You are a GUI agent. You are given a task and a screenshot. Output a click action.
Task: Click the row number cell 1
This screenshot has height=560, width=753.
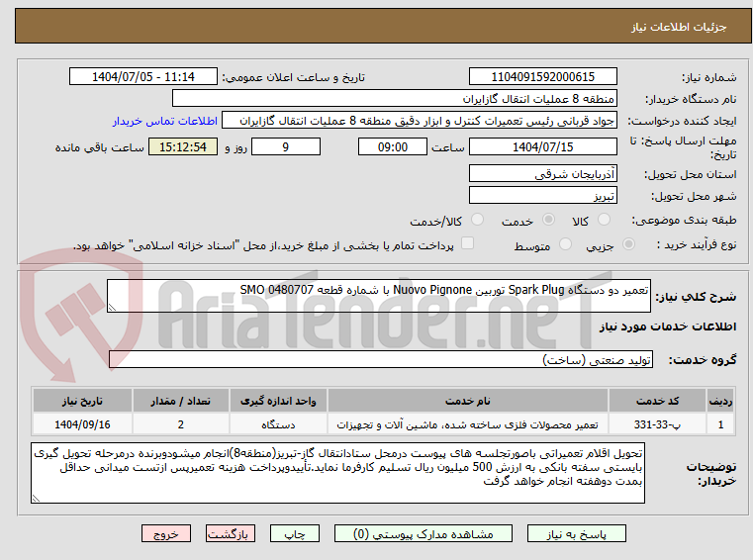click(720, 424)
